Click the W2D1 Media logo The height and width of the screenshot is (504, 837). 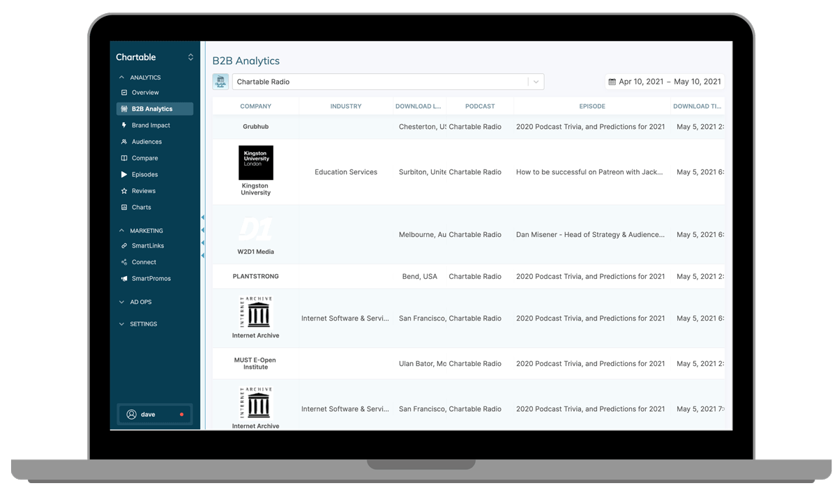(x=256, y=229)
